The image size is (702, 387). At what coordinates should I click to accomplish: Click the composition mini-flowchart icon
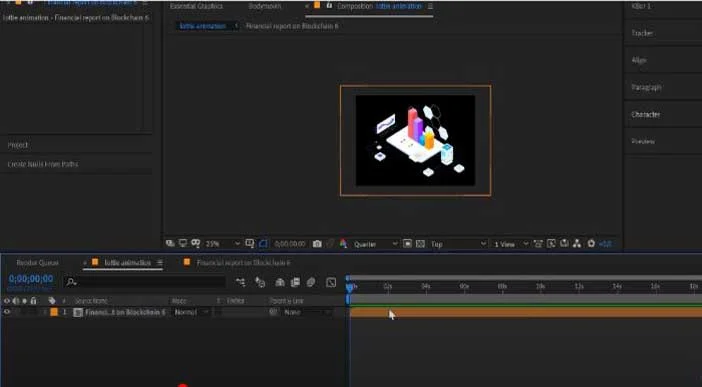pos(241,282)
